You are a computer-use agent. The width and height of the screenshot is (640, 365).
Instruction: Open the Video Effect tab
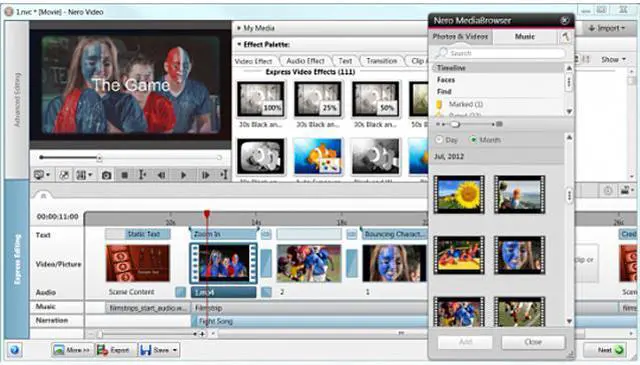click(253, 61)
